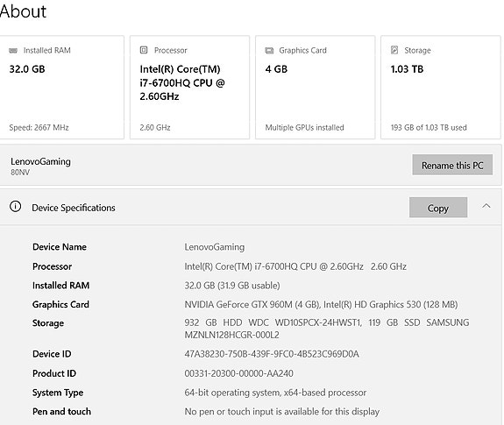Click the Product ID value 00331-20300-00000-AA240

pyautogui.click(x=238, y=373)
